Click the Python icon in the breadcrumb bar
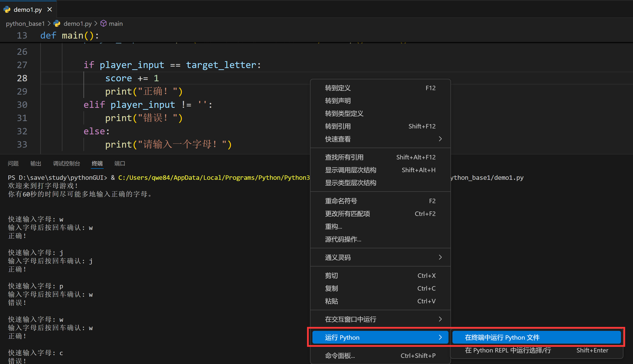 pyautogui.click(x=57, y=24)
